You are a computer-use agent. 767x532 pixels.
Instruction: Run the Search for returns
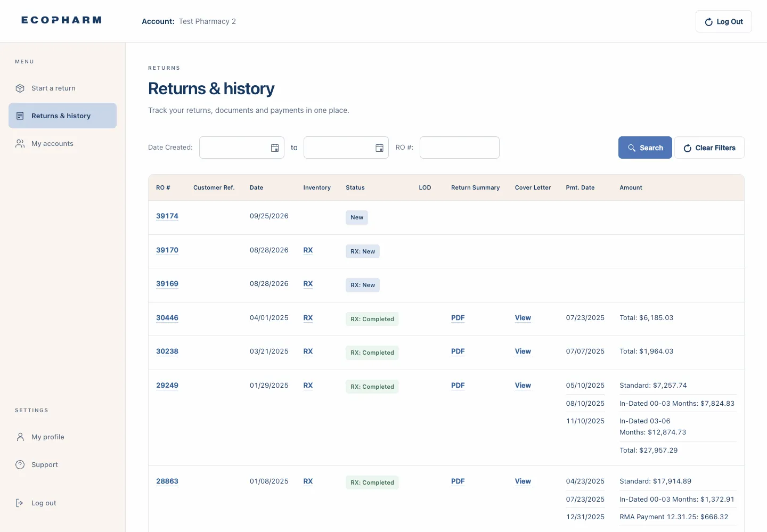[x=645, y=148]
